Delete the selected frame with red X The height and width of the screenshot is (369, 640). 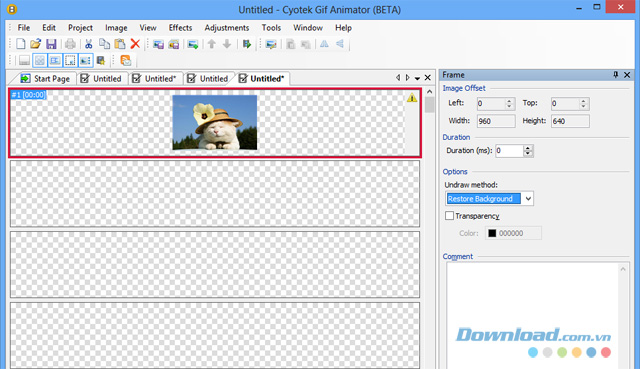click(x=135, y=44)
